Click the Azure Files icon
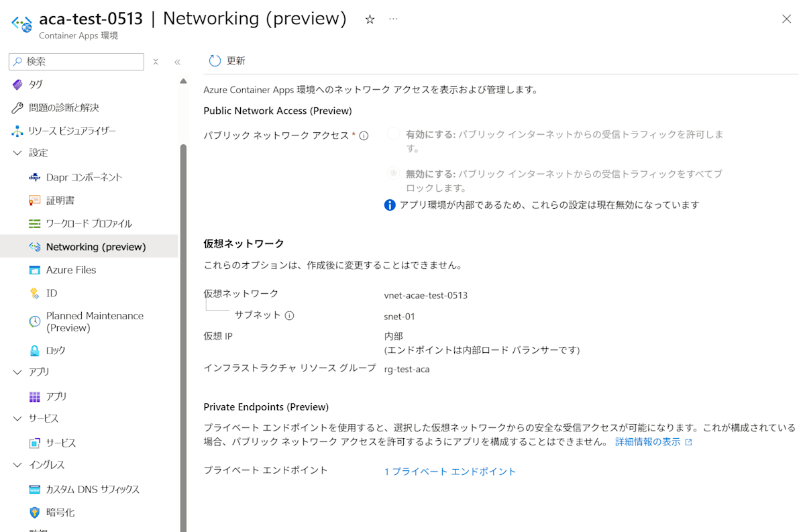The image size is (805, 532). click(x=35, y=270)
